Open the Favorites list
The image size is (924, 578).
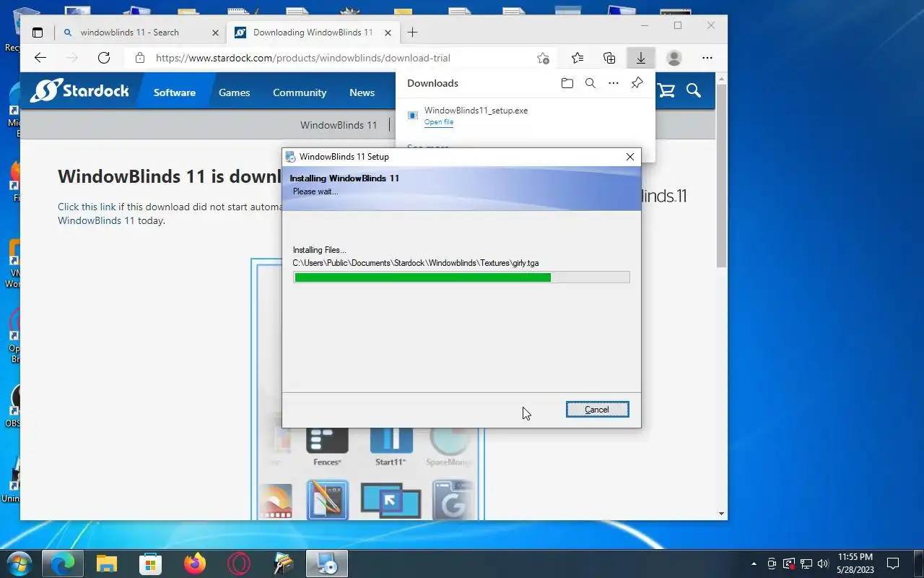pos(577,58)
